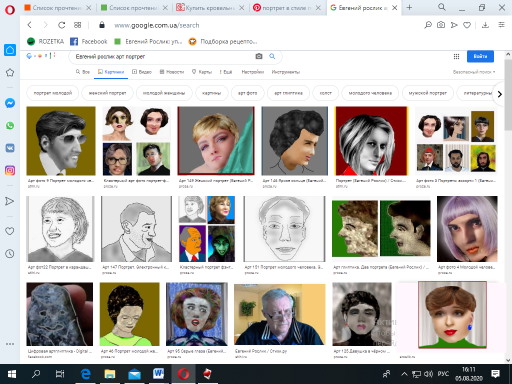Open Word from the taskbar
512x384 pixels.
click(158, 374)
